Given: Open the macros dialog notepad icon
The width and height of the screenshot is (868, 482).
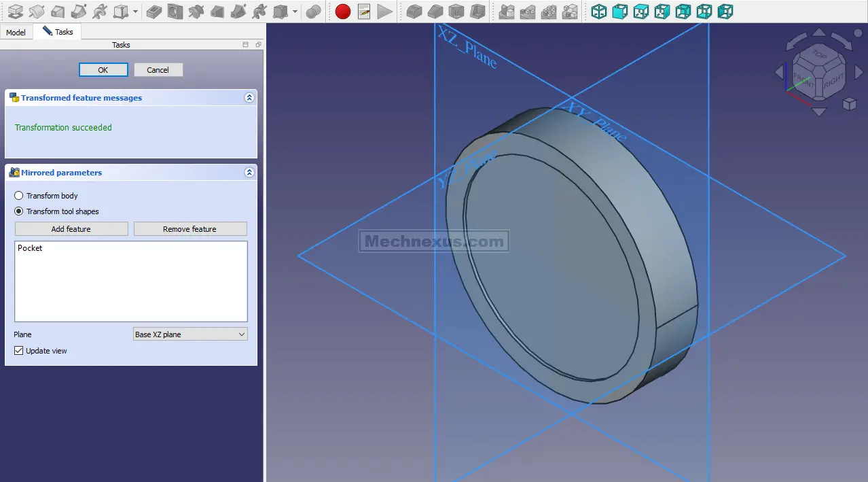Looking at the screenshot, I should (364, 12).
